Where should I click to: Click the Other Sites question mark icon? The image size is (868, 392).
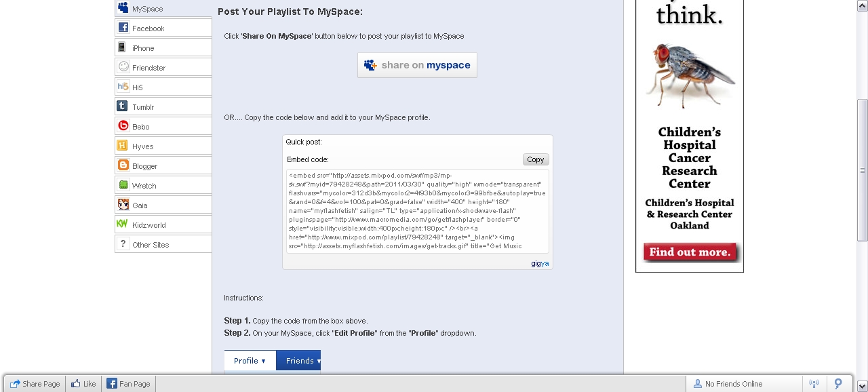click(x=123, y=244)
